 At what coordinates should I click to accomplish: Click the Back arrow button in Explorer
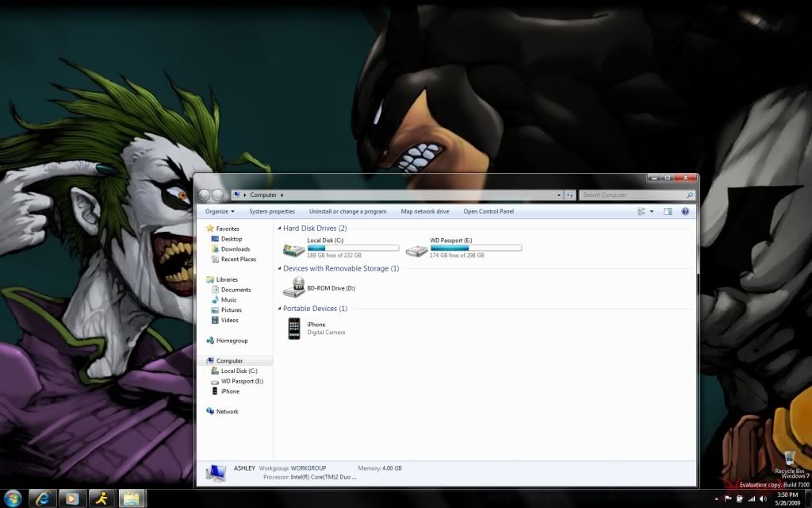204,195
